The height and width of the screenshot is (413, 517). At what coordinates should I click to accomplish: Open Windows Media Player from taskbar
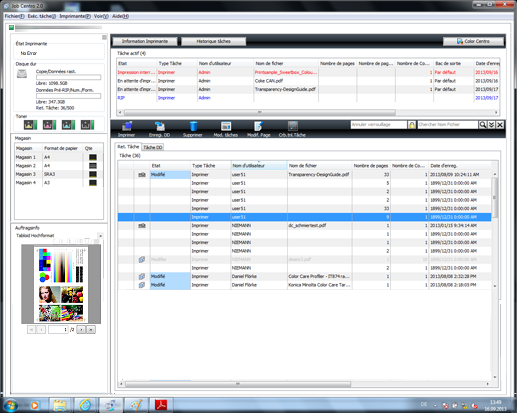pos(34,405)
